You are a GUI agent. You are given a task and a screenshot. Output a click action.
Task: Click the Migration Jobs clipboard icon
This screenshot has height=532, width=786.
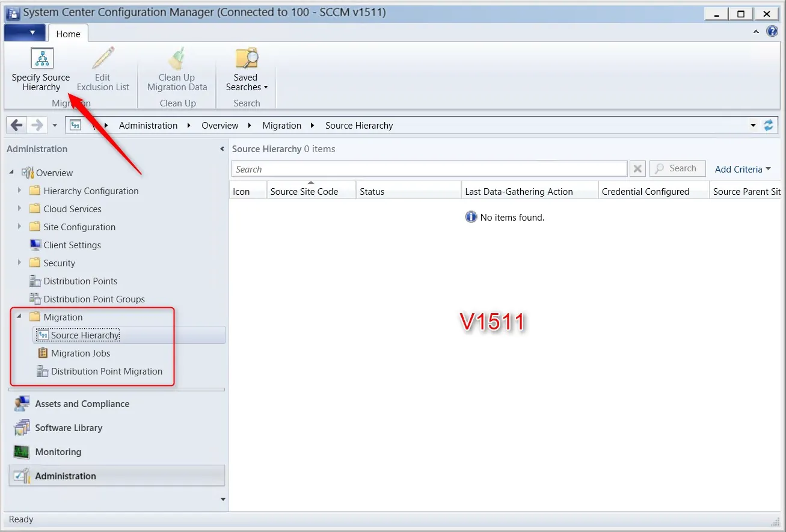[43, 353]
